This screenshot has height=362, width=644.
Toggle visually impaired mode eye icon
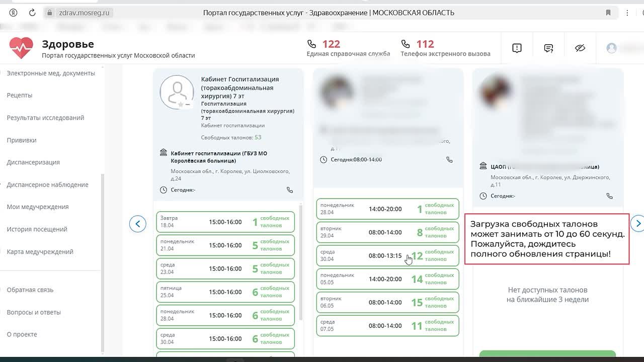580,48
